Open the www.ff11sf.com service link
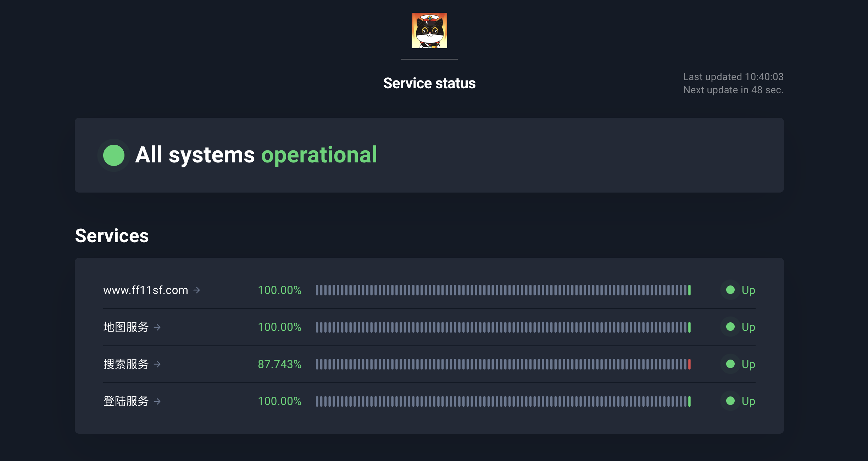The width and height of the screenshot is (868, 461). coord(145,290)
